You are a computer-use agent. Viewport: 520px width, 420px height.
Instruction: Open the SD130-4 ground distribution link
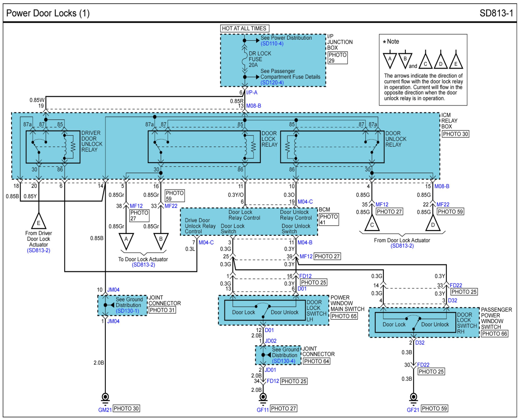pos(283,361)
